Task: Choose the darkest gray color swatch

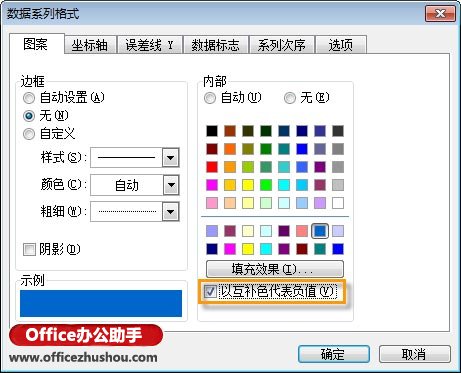Action: 338,131
